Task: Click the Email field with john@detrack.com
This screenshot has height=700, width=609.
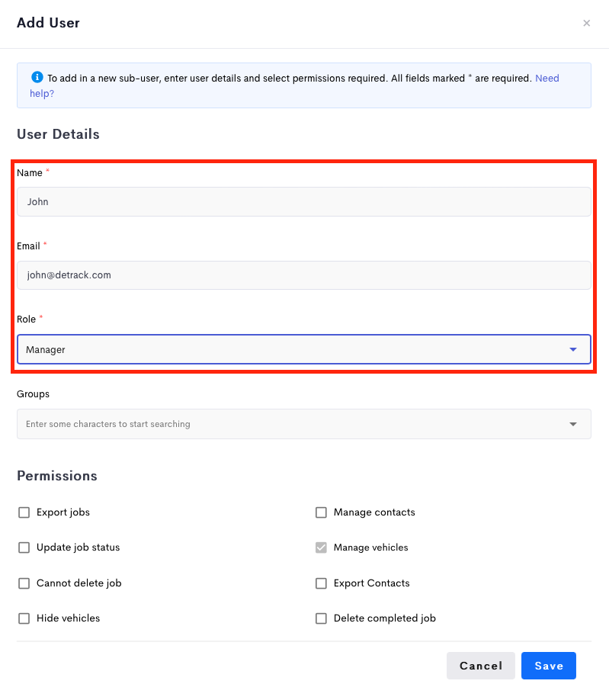Action: 304,275
